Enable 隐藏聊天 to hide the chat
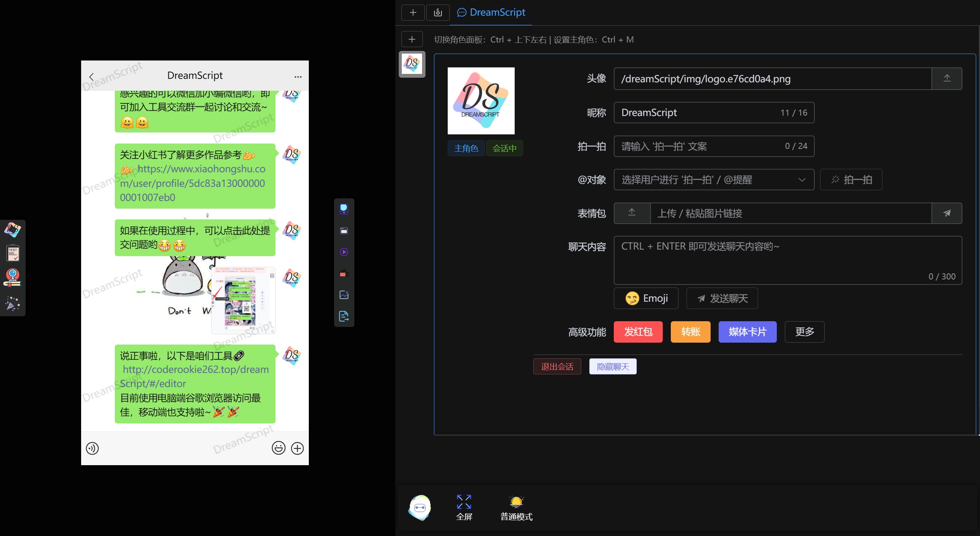The width and height of the screenshot is (980, 536). pos(612,366)
